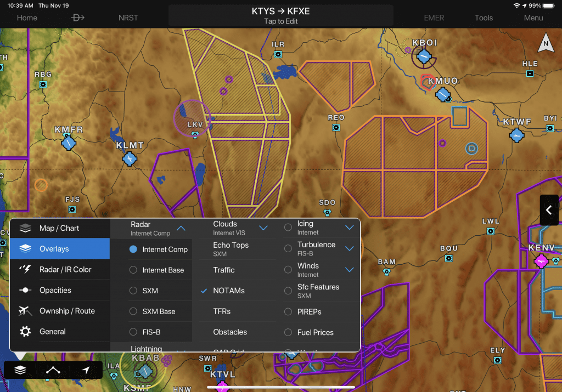Tap KTYS to KFXE route to edit
562x392 pixels.
[280, 16]
